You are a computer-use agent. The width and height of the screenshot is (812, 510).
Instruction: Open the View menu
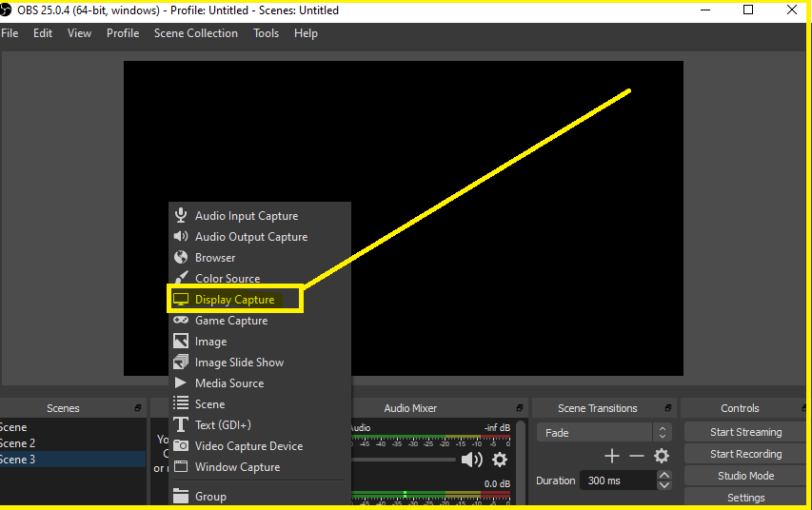click(79, 33)
